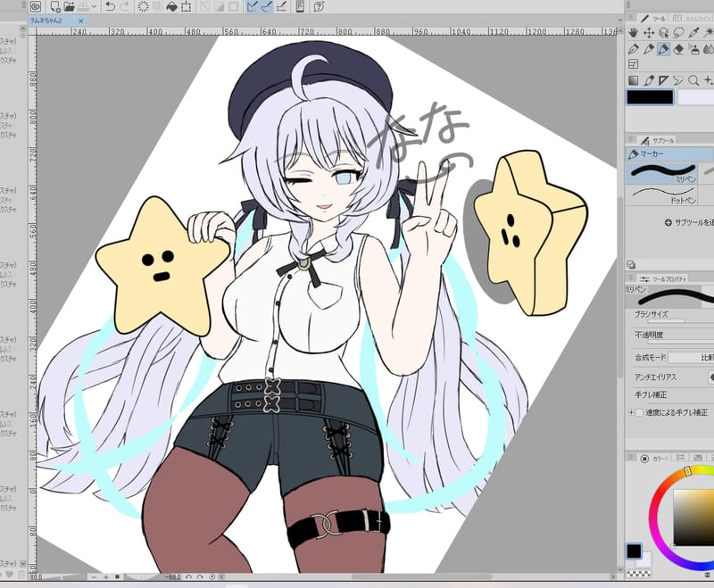Screen dimensions: 714x588
Task: Open the ツールプロパティ panel tab
Action: 666,277
